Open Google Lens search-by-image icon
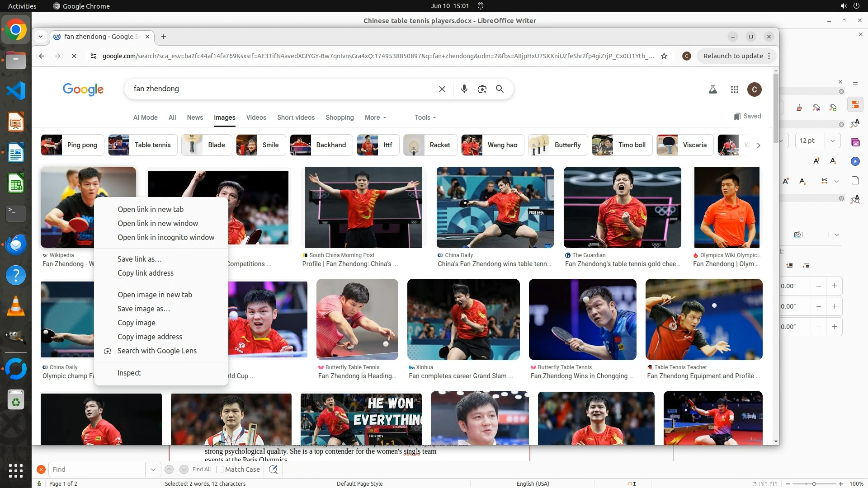Image resolution: width=868 pixels, height=488 pixels. pos(482,89)
